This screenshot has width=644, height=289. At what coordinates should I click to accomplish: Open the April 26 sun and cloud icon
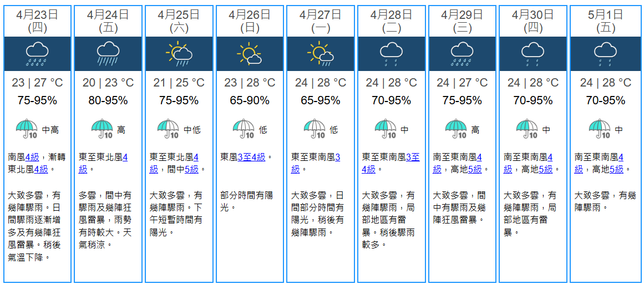(x=250, y=54)
